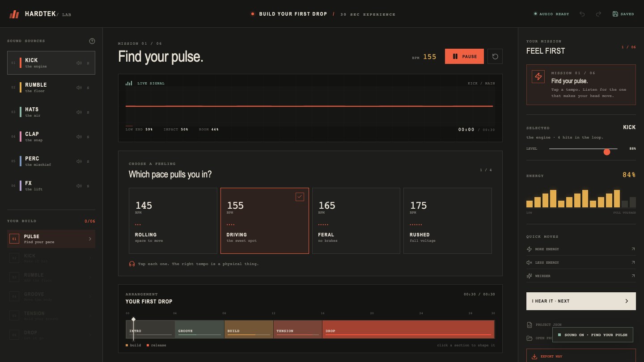Viewport: 644px width, 362px height.
Task: Solo the RUMBLE track
Action: (x=88, y=88)
